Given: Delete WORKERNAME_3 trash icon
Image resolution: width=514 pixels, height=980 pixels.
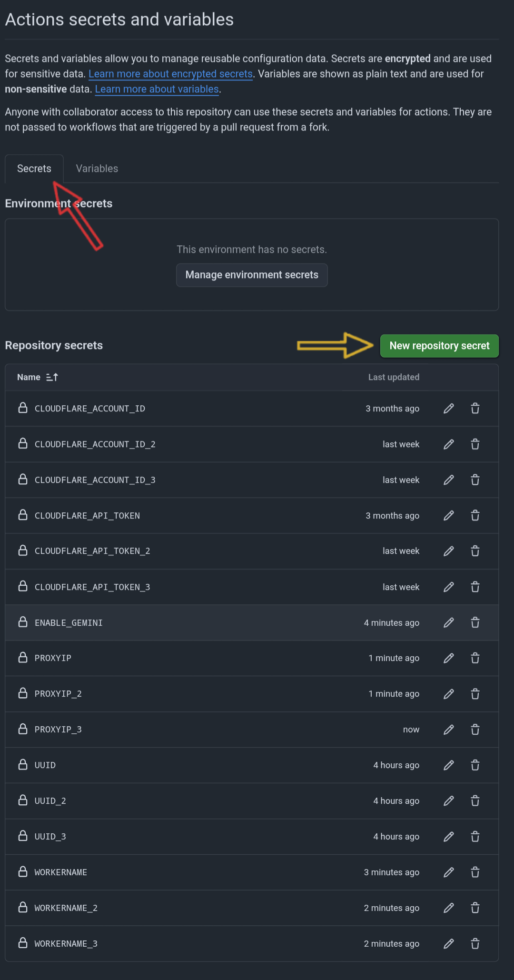Looking at the screenshot, I should coord(475,944).
